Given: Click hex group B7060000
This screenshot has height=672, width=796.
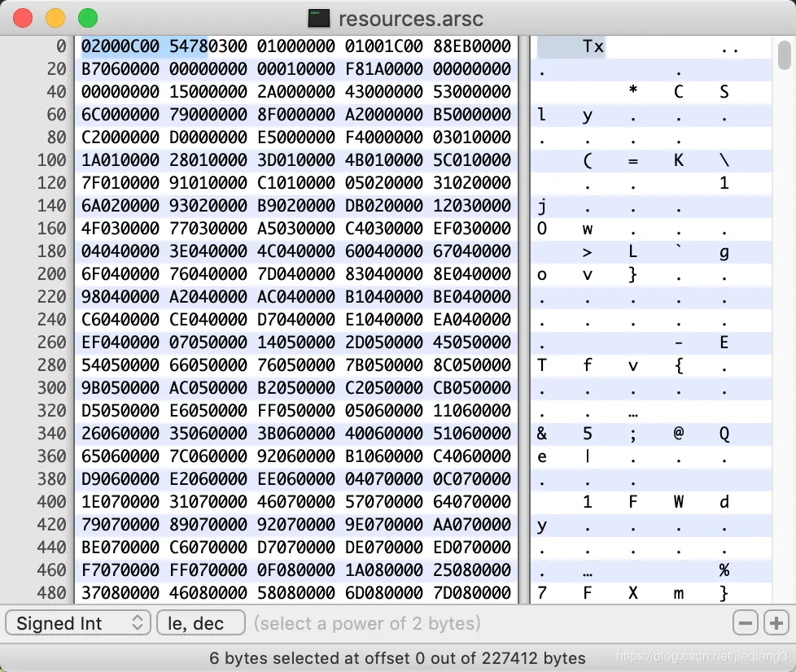Looking at the screenshot, I should (x=120, y=69).
